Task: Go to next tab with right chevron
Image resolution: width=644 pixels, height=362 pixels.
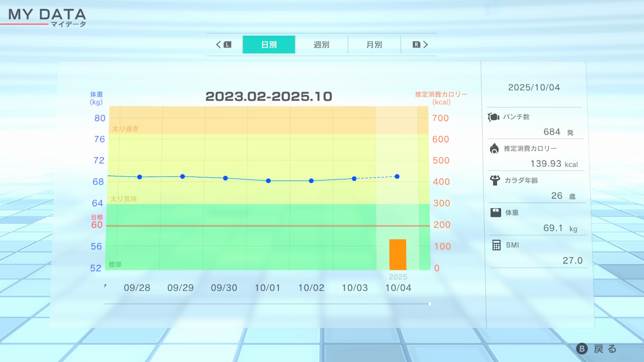Action: click(x=426, y=45)
